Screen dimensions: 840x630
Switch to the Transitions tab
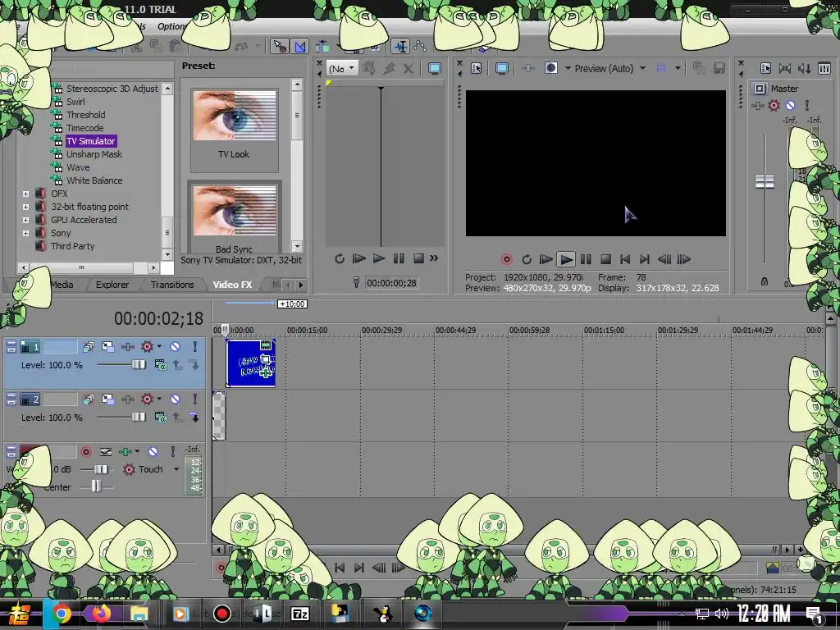click(x=172, y=285)
